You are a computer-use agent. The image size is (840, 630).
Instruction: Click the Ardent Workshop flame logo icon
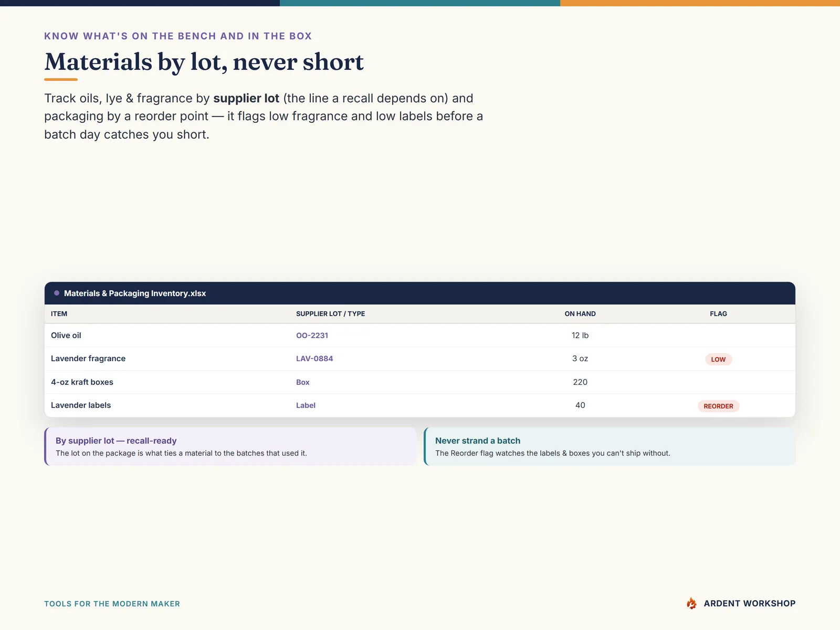pos(691,603)
